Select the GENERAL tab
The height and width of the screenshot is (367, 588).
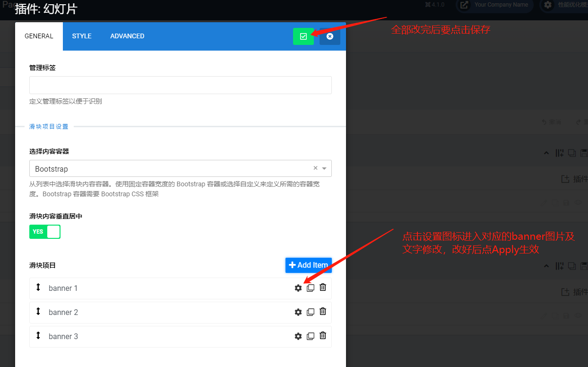click(x=39, y=36)
